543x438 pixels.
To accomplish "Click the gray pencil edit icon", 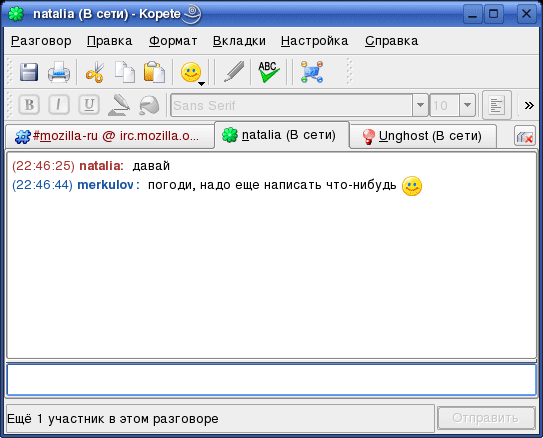I will [234, 72].
